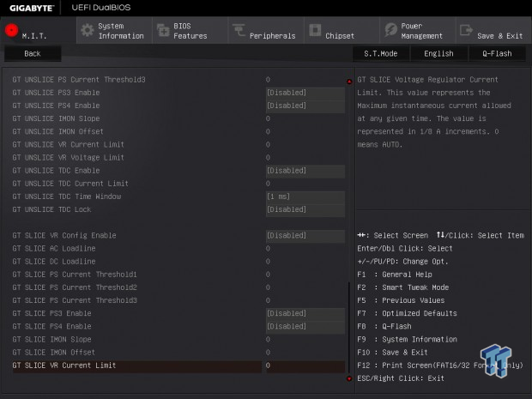Select highlighted GT SLICE VR Current Limit value
Viewport: 532px width, 399px height.
pos(305,366)
